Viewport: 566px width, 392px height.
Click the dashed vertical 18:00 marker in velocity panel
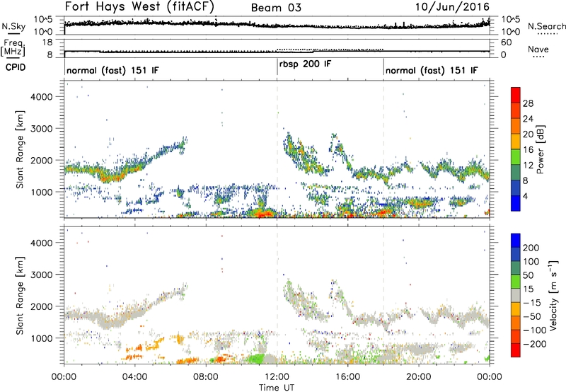[383, 295]
